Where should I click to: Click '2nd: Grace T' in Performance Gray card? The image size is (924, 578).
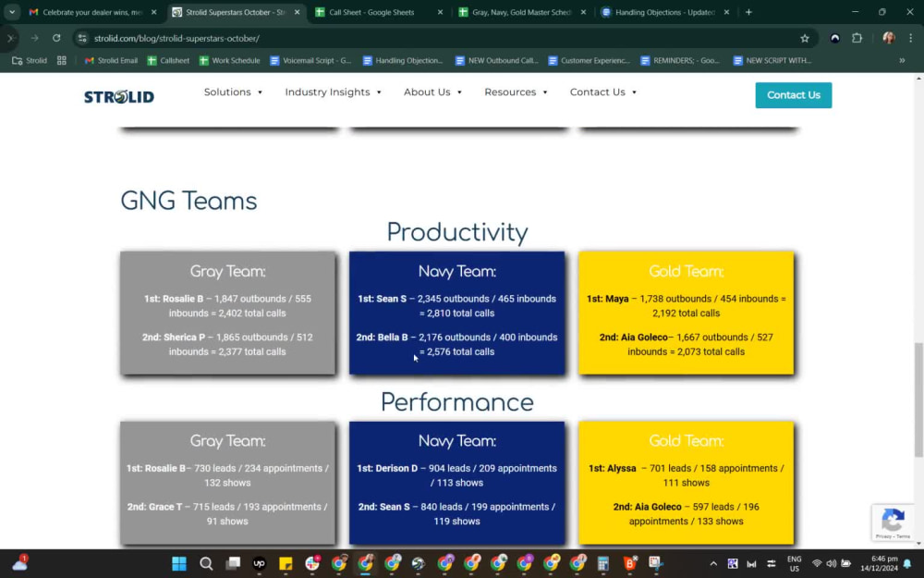point(154,507)
